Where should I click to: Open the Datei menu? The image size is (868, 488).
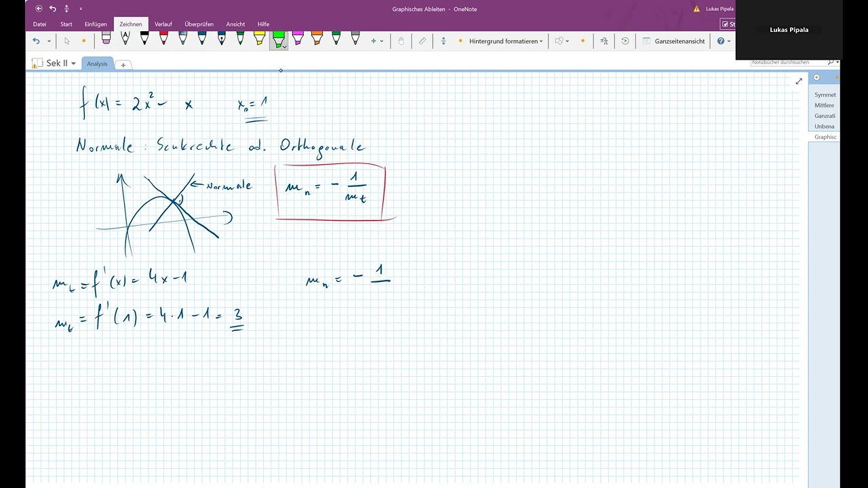tap(39, 24)
